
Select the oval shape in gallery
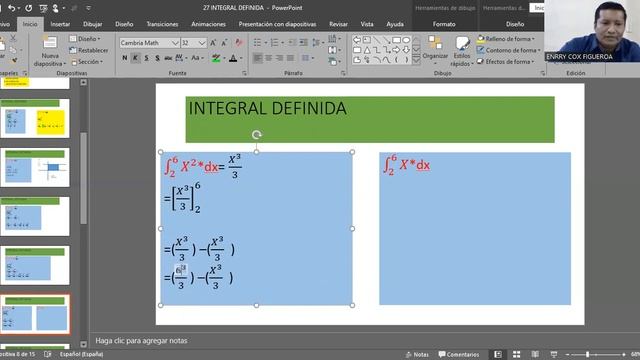coord(406,40)
